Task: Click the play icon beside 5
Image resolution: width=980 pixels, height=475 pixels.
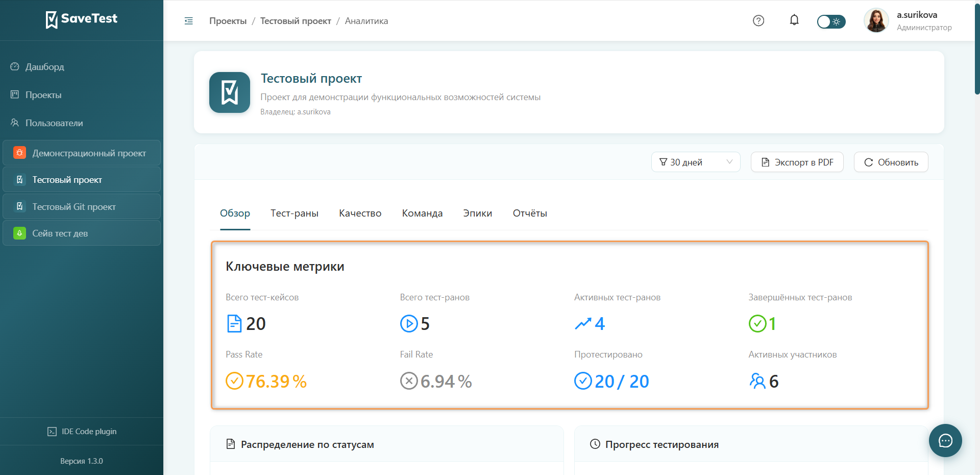Action: pyautogui.click(x=409, y=323)
